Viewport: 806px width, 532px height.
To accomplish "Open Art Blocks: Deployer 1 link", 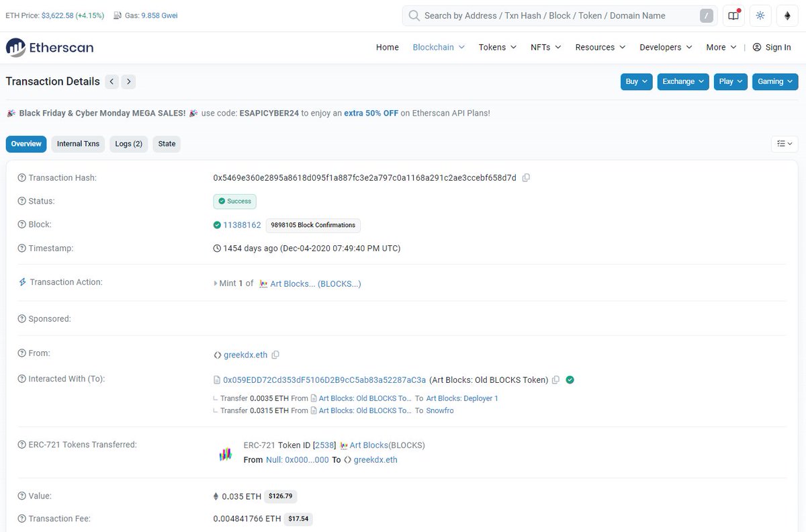I will (x=462, y=398).
